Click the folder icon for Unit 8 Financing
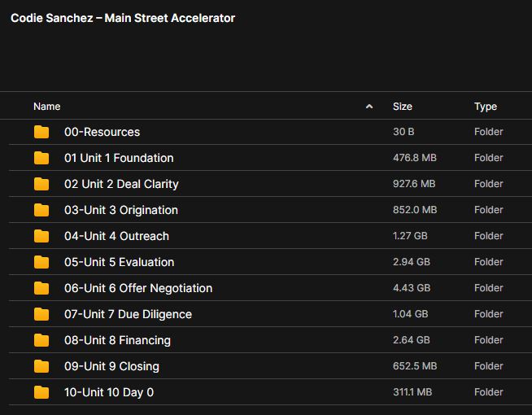The image size is (532, 415). [x=41, y=340]
